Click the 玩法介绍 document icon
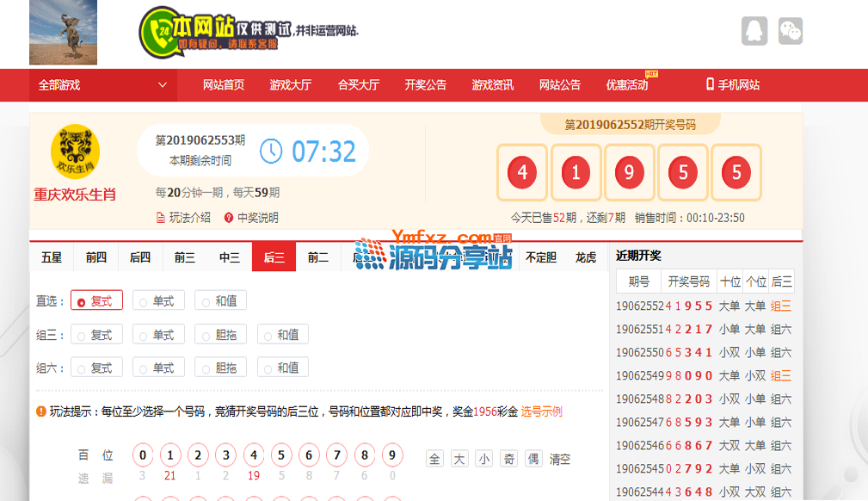 coord(161,218)
